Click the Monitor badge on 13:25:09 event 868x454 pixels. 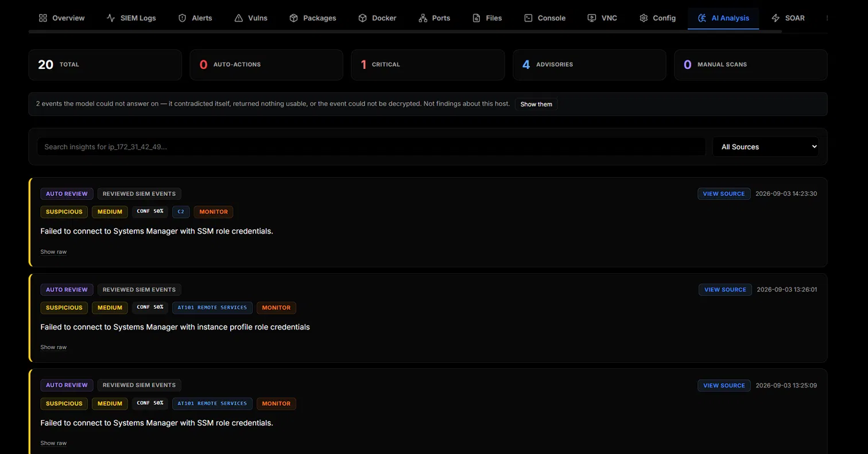pos(276,403)
